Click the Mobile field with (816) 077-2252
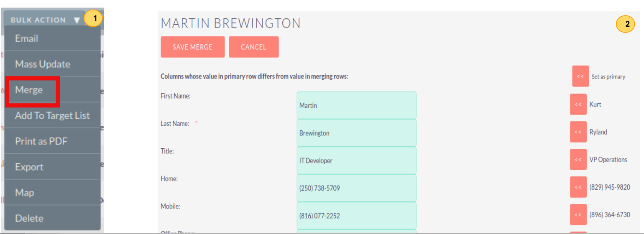Screen dimensions: 644x234 [x=356, y=216]
